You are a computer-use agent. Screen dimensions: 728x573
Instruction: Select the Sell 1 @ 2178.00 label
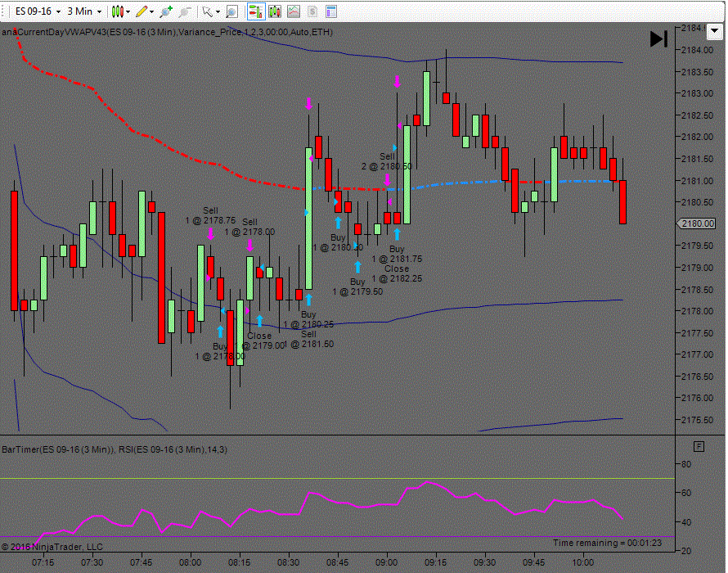point(249,227)
